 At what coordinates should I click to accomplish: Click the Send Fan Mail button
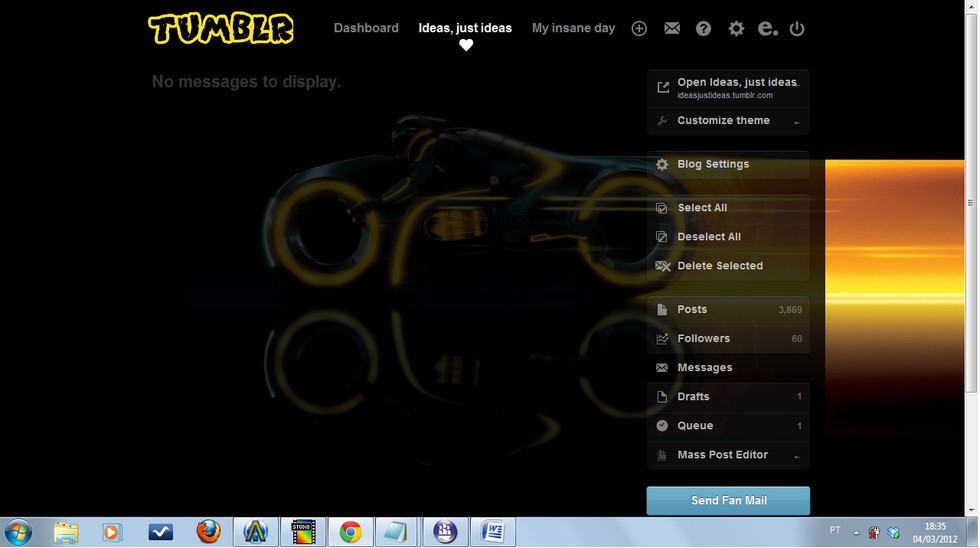click(728, 501)
